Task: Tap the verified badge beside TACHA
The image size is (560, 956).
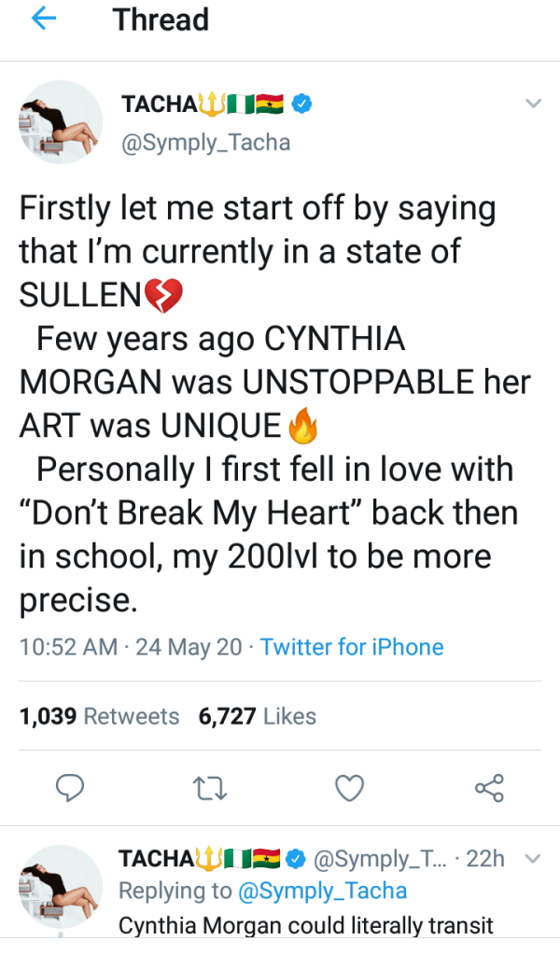Action: click(301, 105)
